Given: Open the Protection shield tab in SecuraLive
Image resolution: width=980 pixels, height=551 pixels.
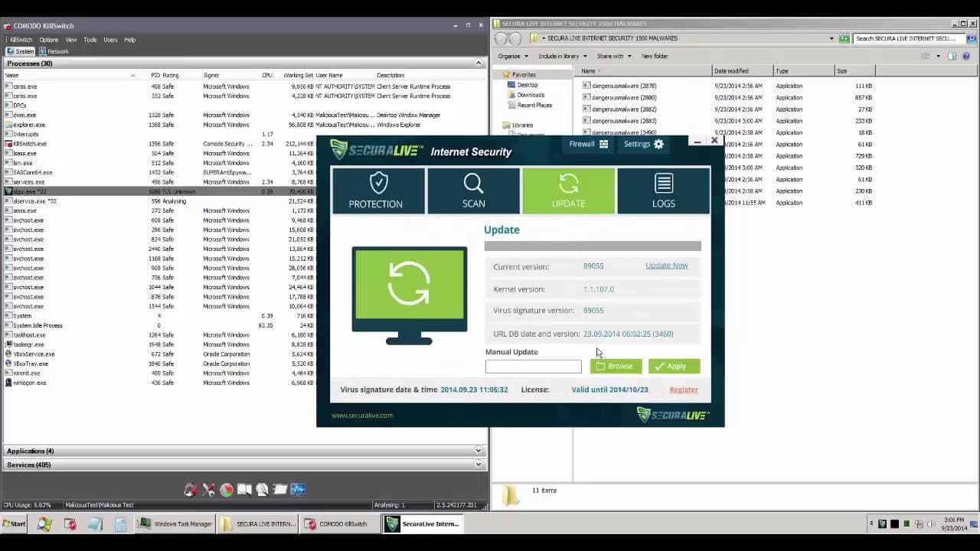Looking at the screenshot, I should point(378,191).
